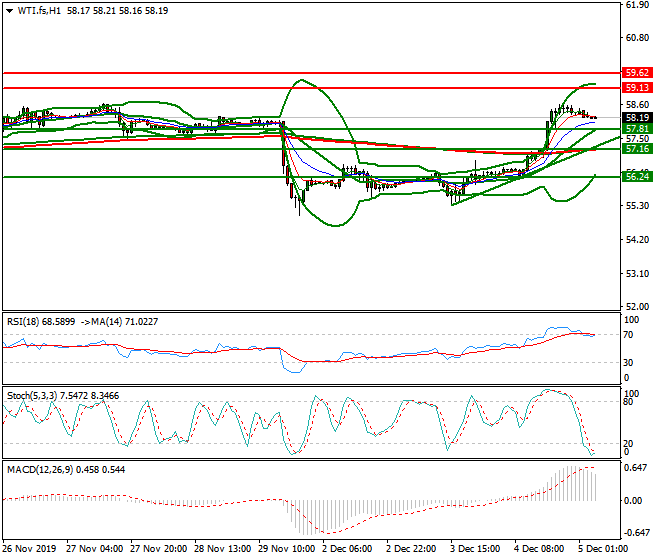Click the RSI scale value 30
The image size is (660, 560).
(x=628, y=363)
